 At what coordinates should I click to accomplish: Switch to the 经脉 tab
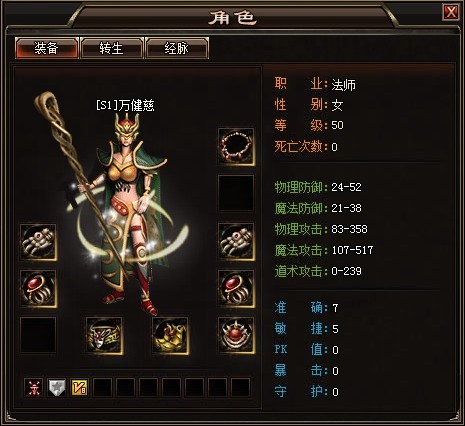[177, 48]
